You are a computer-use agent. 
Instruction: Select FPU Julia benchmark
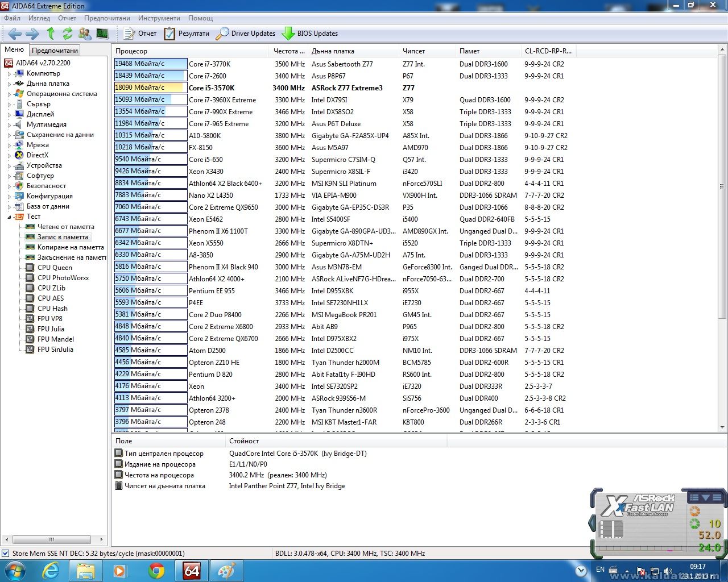click(51, 329)
